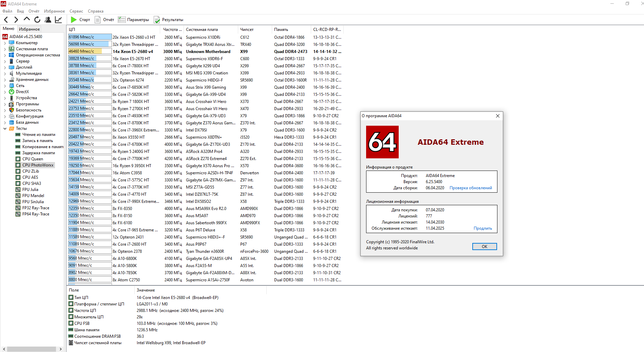Start the benchmark with the Старт button

click(80, 20)
